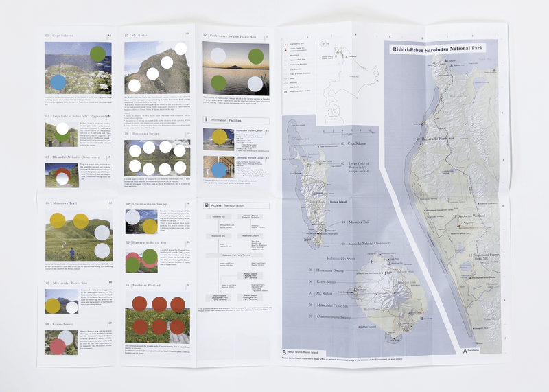Select the Rishiri-Rebun-Sarobetsu National Park title
This screenshot has width=549, height=392.
[434, 49]
